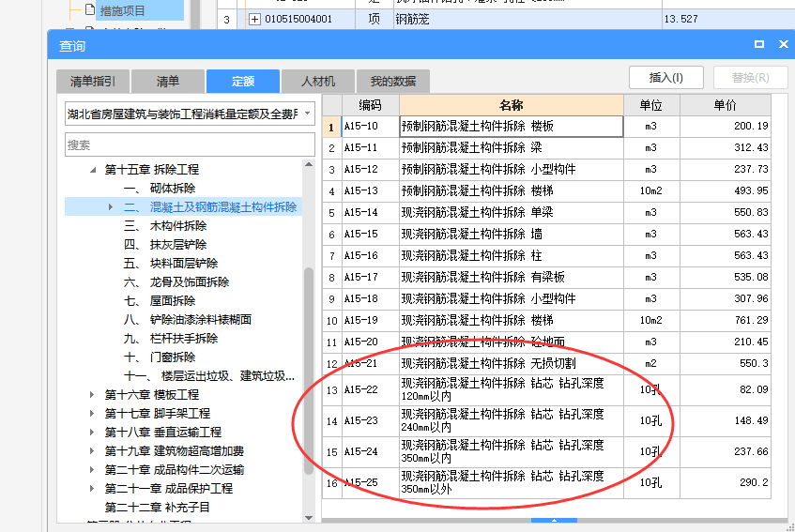The width and height of the screenshot is (795, 532).
Task: Expand 二、混凝土及钢筋混凝土构件拆除 node arrow
Action: [111, 206]
